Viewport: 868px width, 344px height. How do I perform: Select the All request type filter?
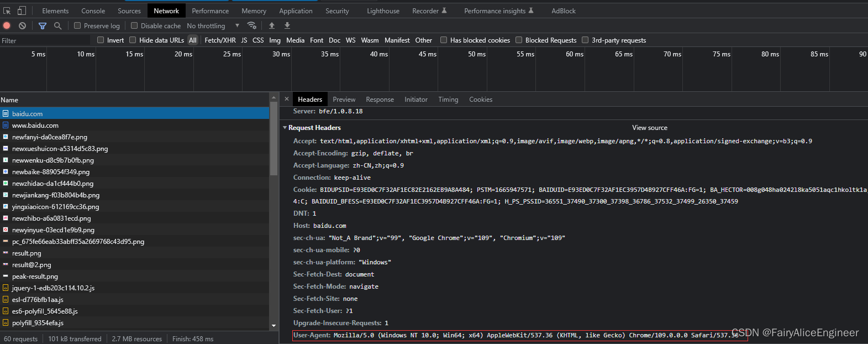(192, 40)
